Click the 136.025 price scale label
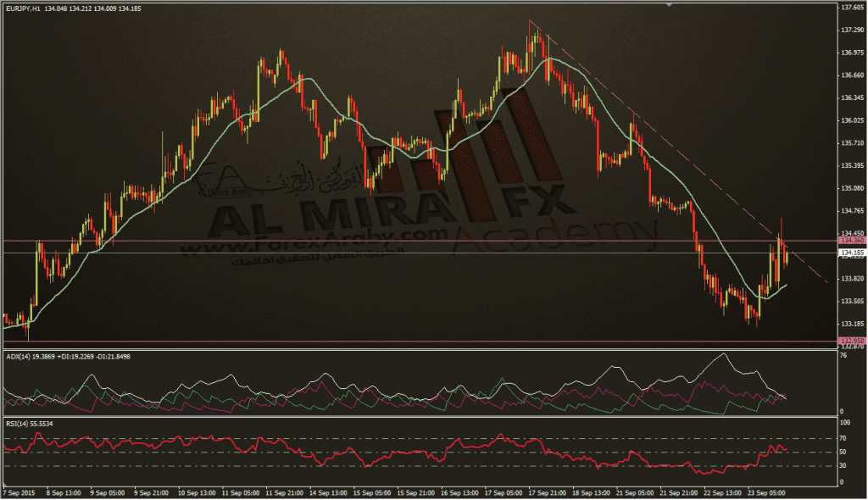This screenshot has height=500, width=868. tap(853, 120)
